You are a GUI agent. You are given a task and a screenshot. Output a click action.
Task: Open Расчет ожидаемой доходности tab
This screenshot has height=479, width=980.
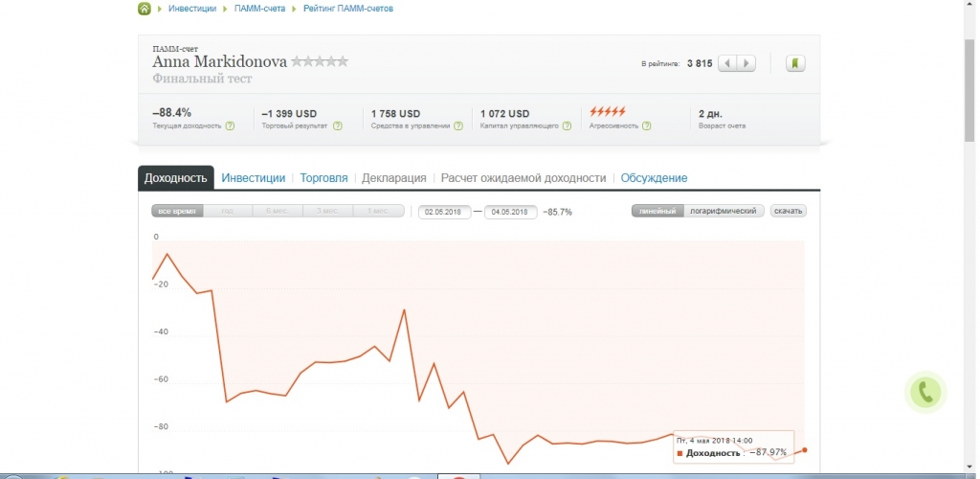click(523, 178)
